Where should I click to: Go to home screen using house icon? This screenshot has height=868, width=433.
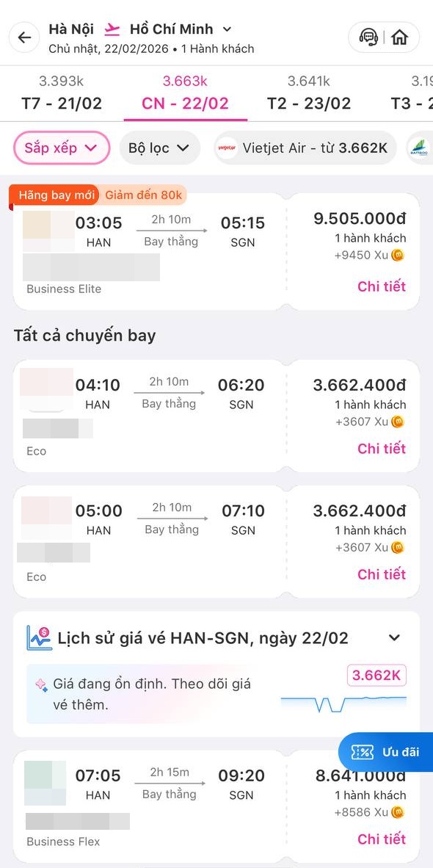399,37
